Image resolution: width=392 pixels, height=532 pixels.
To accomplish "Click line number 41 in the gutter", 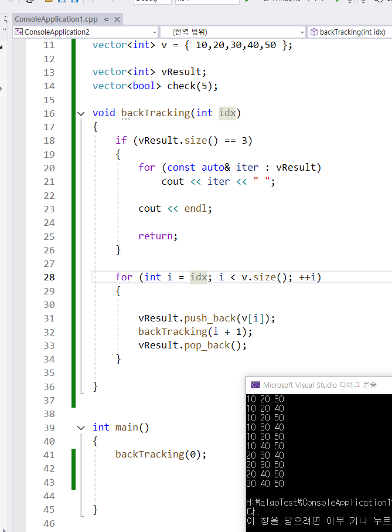I will [49, 455].
